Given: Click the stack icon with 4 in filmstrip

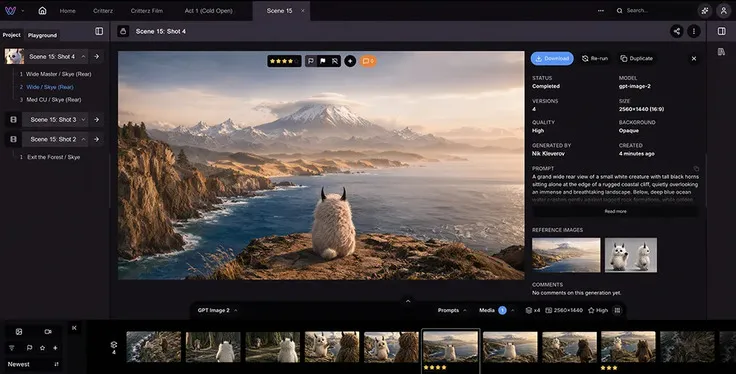Looking at the screenshot, I should click(114, 347).
